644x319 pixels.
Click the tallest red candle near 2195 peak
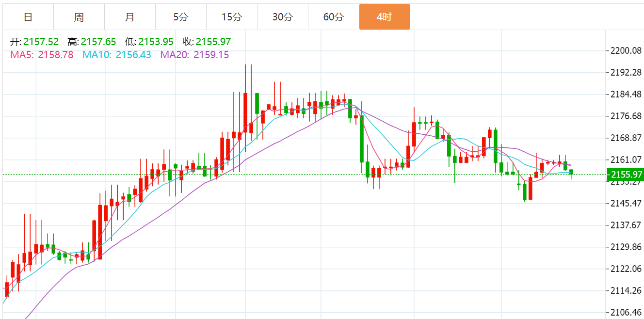pos(245,112)
